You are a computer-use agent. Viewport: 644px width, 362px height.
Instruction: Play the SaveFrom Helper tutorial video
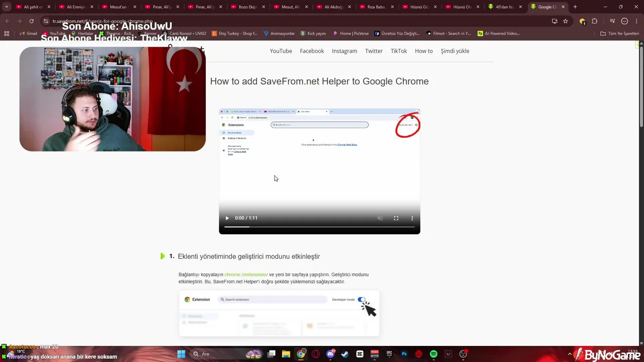point(227,218)
